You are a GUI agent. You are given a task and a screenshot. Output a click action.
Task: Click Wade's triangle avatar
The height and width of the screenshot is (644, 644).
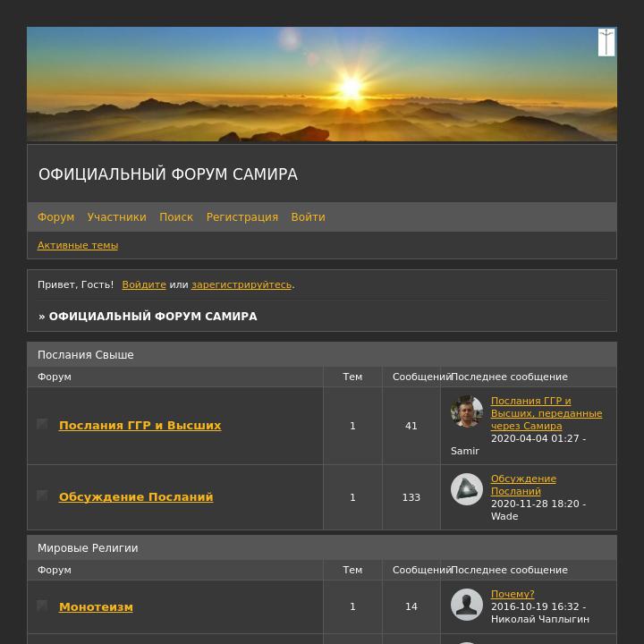coord(467,489)
